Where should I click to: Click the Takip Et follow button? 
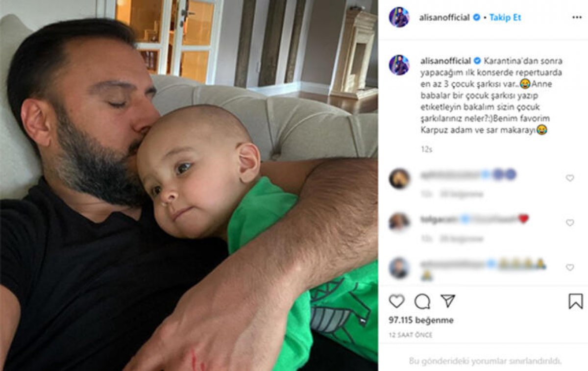tap(505, 17)
